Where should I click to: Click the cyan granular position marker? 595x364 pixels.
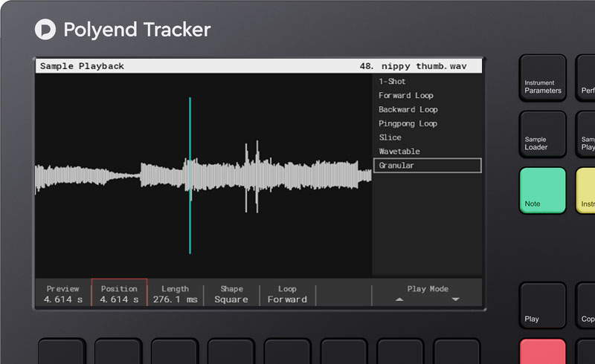tap(190, 175)
